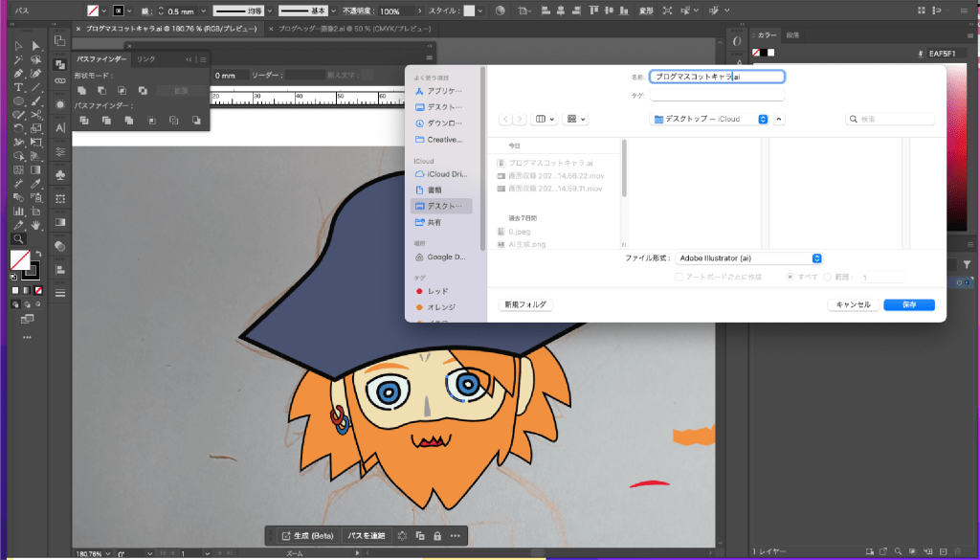This screenshot has width=980, height=560.
Task: Collapse the save dialog with the chevron button
Action: coord(779,119)
